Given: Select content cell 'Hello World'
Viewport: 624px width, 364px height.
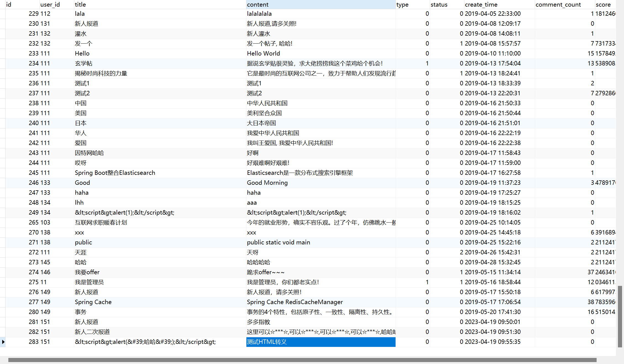Looking at the screenshot, I should pyautogui.click(x=321, y=54).
